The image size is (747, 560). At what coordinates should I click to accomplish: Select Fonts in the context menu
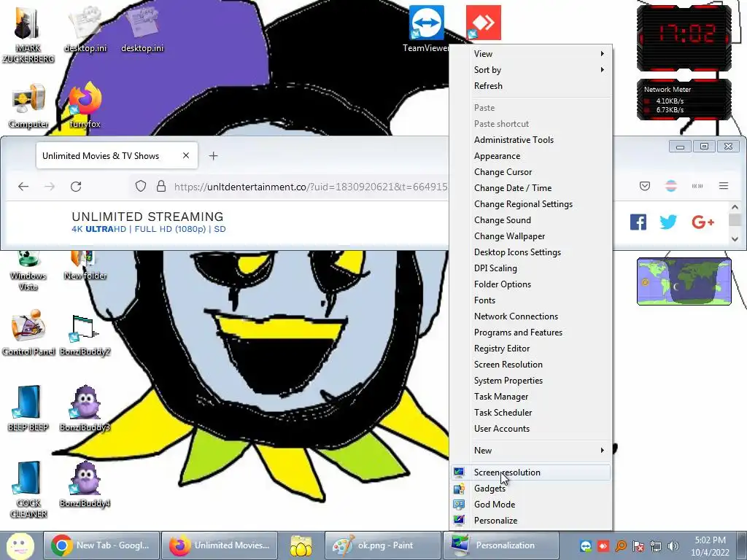pyautogui.click(x=531, y=300)
